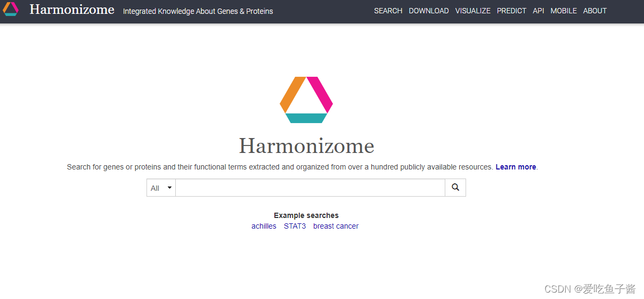Viewport: 644px width, 299px height.
Task: Open the DOWNLOAD menu item
Action: [429, 11]
